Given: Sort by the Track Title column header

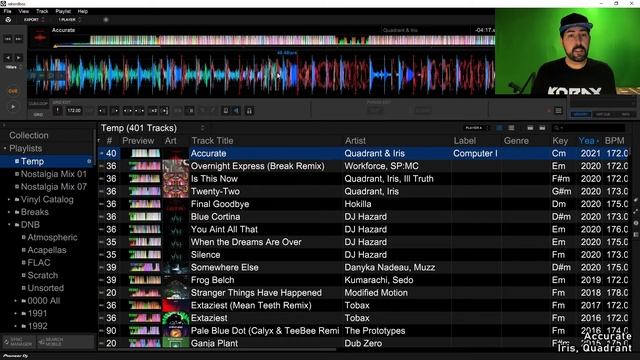Looking at the screenshot, I should click(x=212, y=140).
